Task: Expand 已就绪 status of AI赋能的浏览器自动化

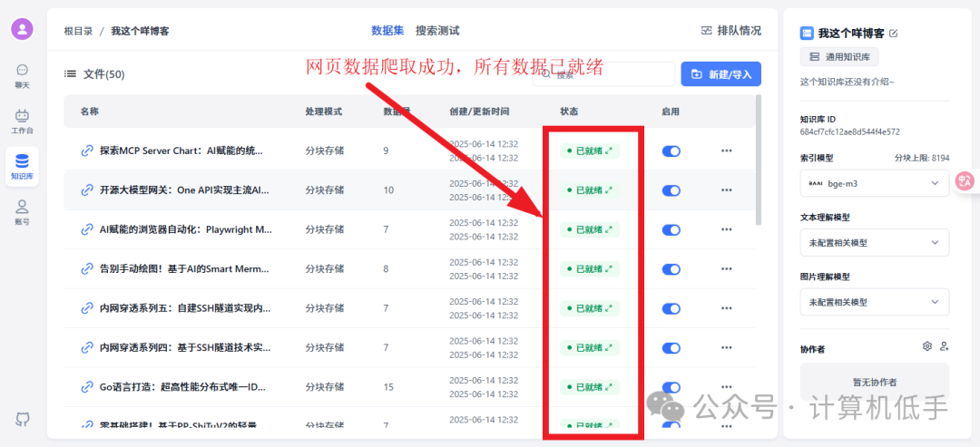Action: click(609, 229)
